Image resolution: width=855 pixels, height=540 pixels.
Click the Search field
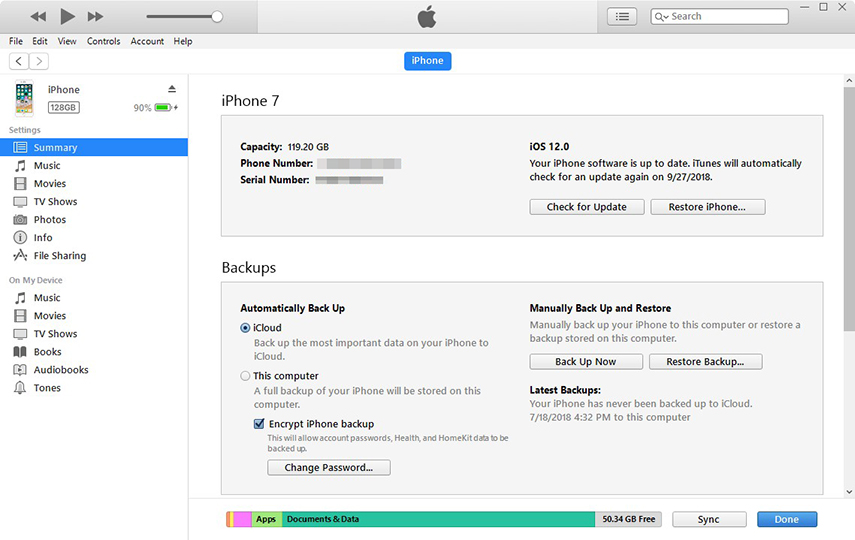pos(719,16)
